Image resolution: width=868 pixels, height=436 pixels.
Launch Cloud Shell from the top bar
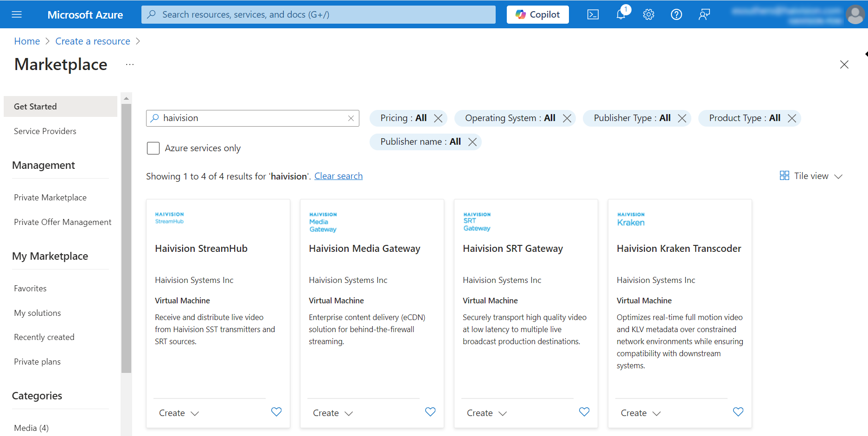point(593,14)
